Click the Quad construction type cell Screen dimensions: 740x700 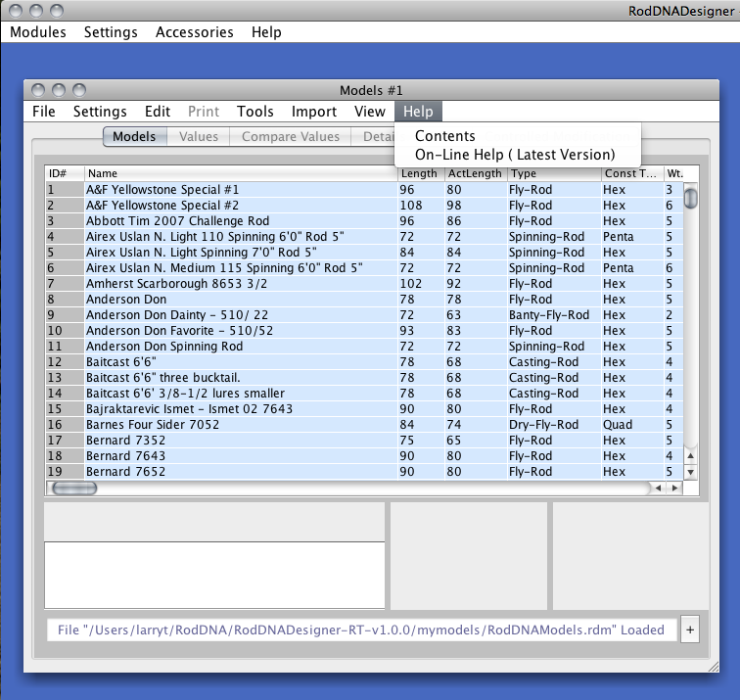pos(632,424)
